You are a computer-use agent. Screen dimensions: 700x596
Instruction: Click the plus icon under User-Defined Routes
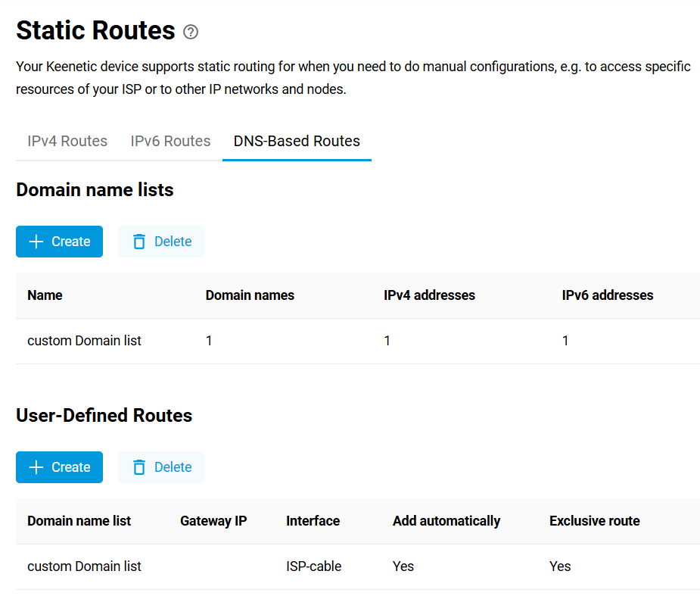coord(36,467)
